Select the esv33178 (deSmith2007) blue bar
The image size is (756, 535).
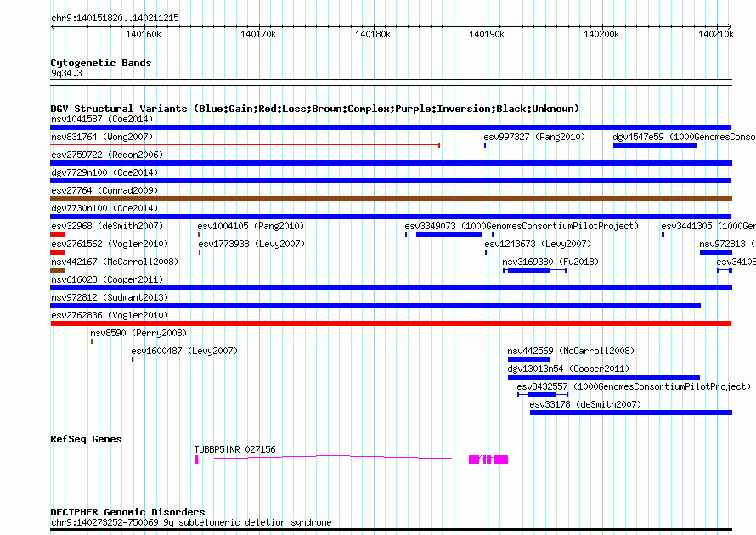pos(630,413)
